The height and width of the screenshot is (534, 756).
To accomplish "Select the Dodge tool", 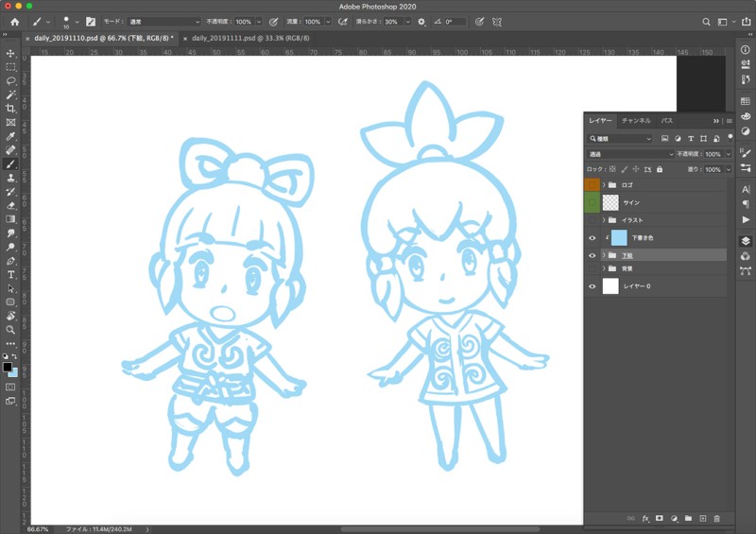I will (10, 248).
